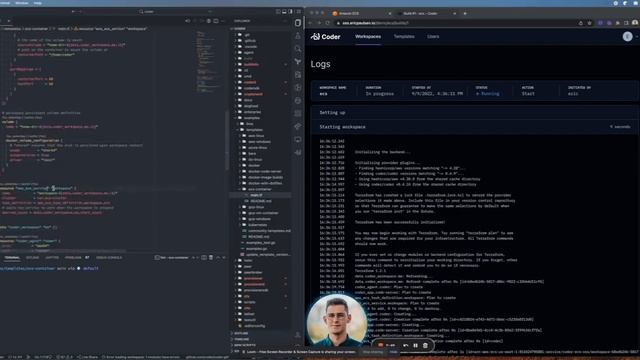Screen dimensions: 640x360
Task: Open README.md under aws-ecs-container
Action: tap(260, 201)
